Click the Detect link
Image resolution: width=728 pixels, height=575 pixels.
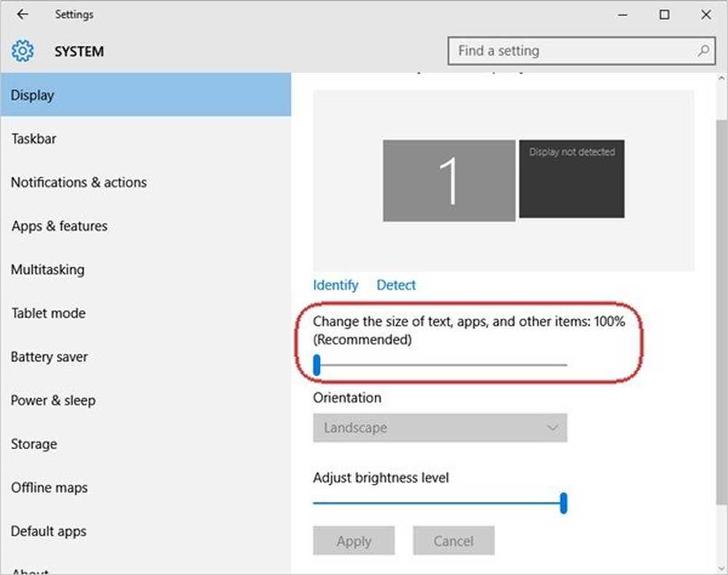click(396, 285)
